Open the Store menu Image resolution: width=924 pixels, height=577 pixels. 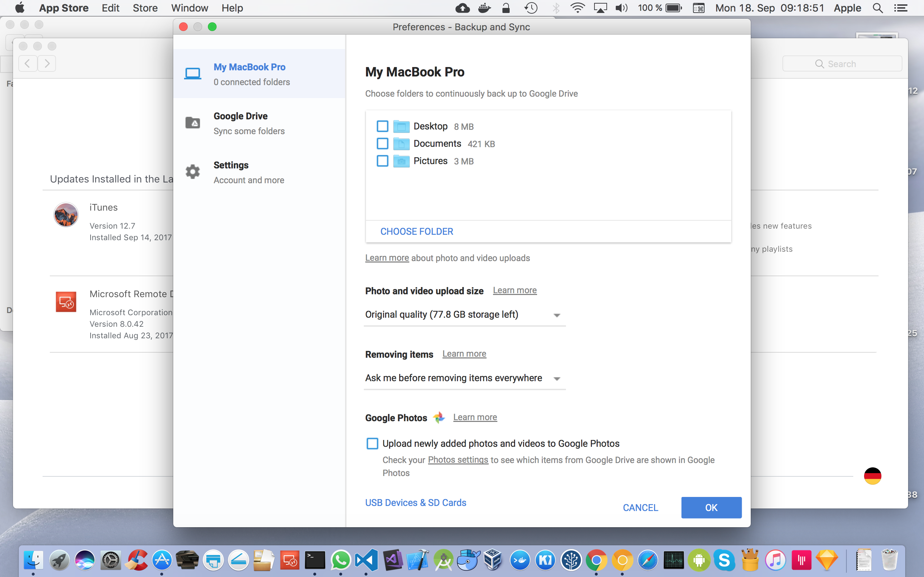pos(145,8)
